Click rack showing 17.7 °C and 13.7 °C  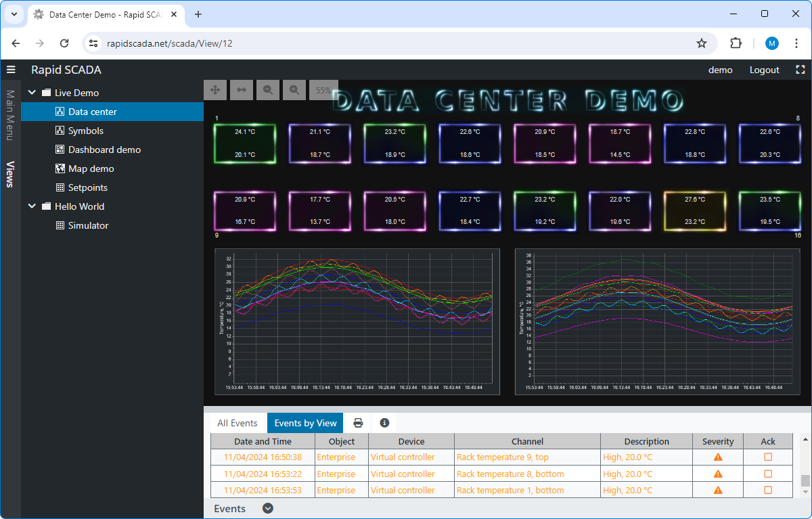point(320,211)
